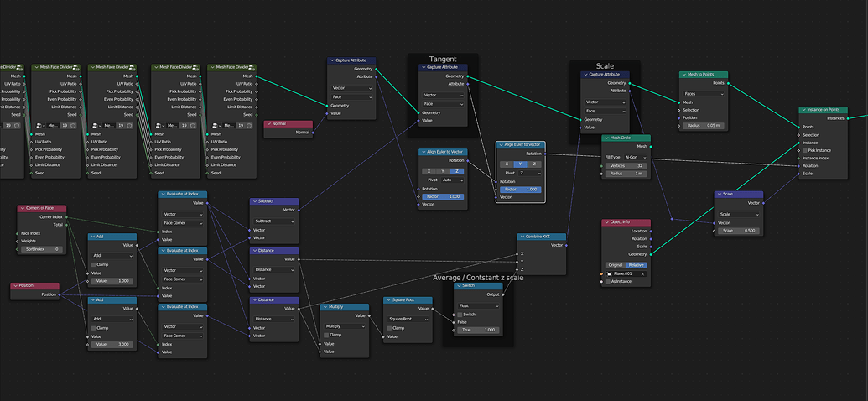The width and height of the screenshot is (868, 401).
Task: Open the Fill Type N-Gon dropdown
Action: tap(636, 158)
